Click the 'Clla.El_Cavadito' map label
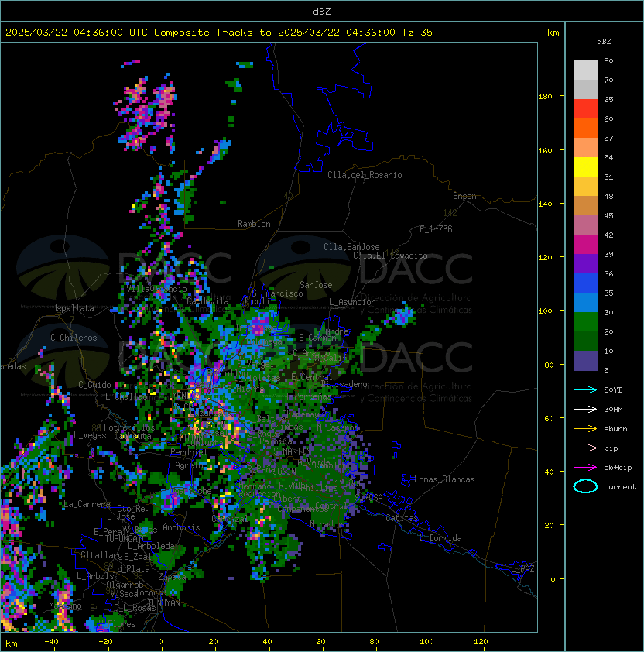644x652 pixels. coord(390,256)
